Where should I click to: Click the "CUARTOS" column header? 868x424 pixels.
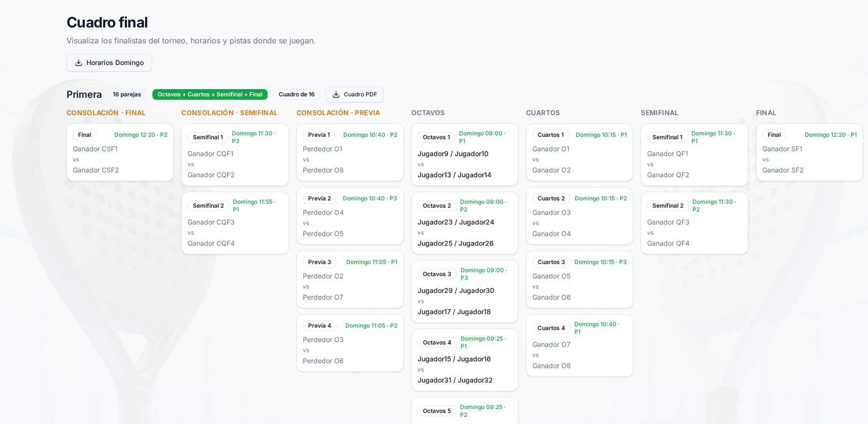543,113
